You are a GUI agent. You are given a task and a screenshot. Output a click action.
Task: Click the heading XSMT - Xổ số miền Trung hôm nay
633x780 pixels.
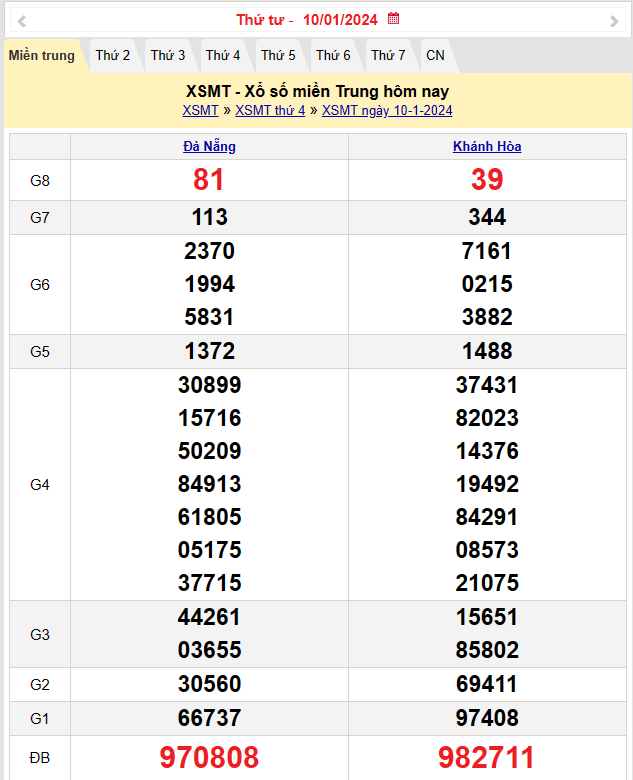[x=317, y=92]
